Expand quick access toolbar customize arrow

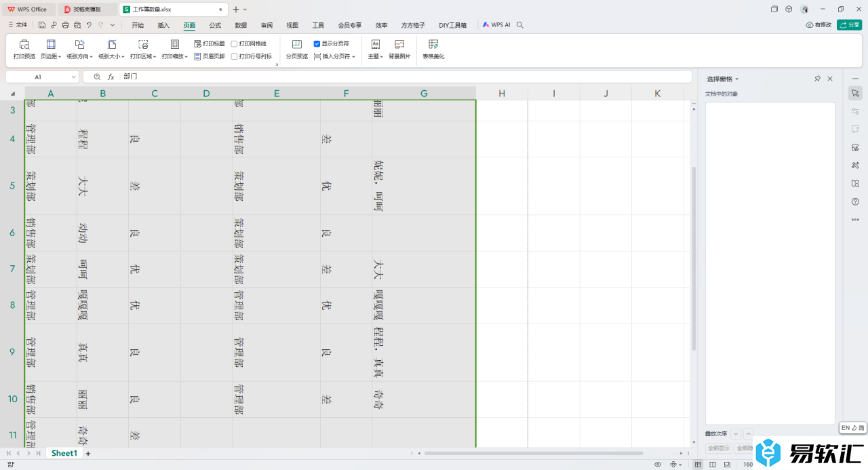113,25
